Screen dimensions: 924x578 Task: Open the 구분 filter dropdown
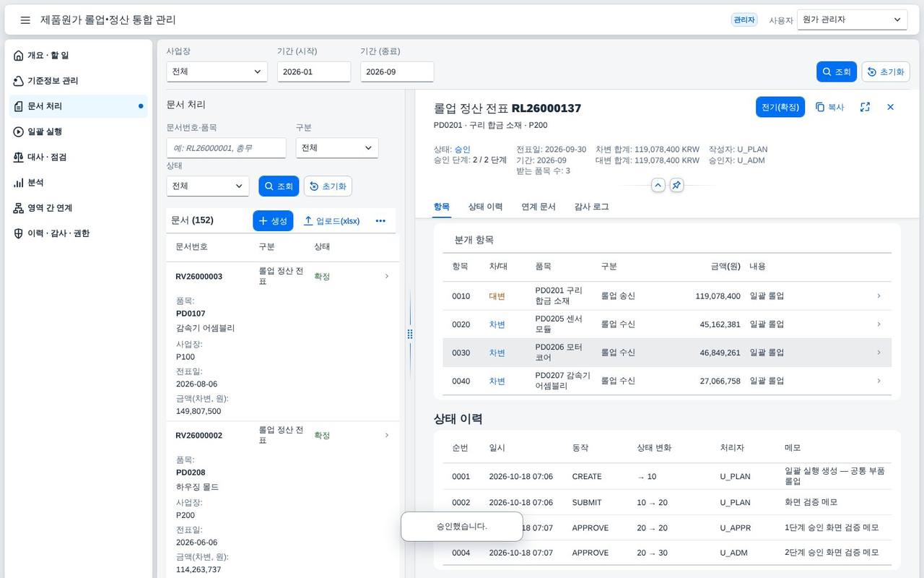pos(337,147)
